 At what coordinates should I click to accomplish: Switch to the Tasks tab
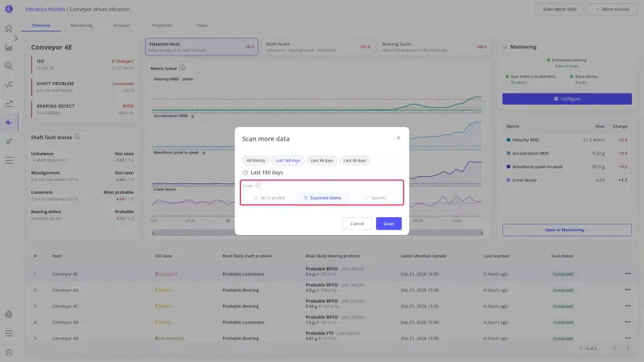click(202, 26)
